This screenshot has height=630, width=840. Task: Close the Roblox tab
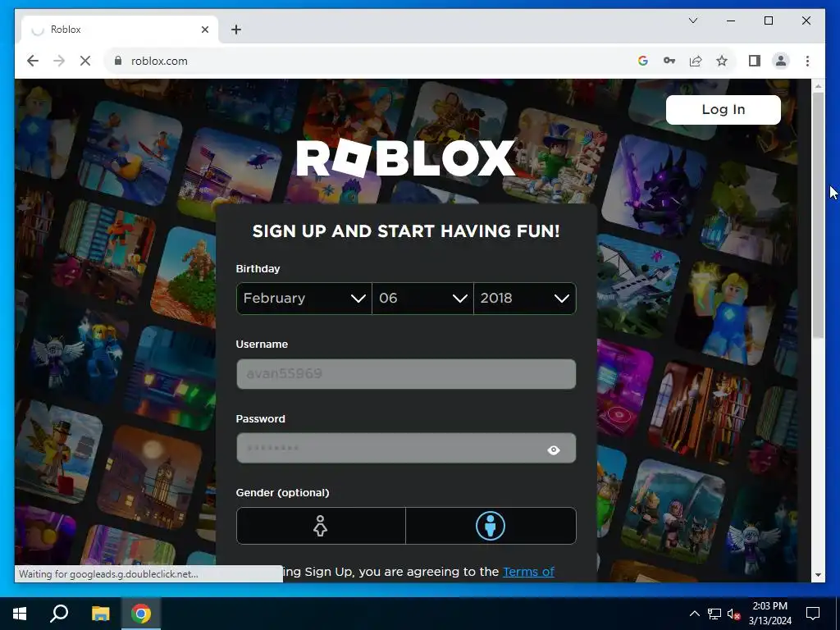pos(204,30)
